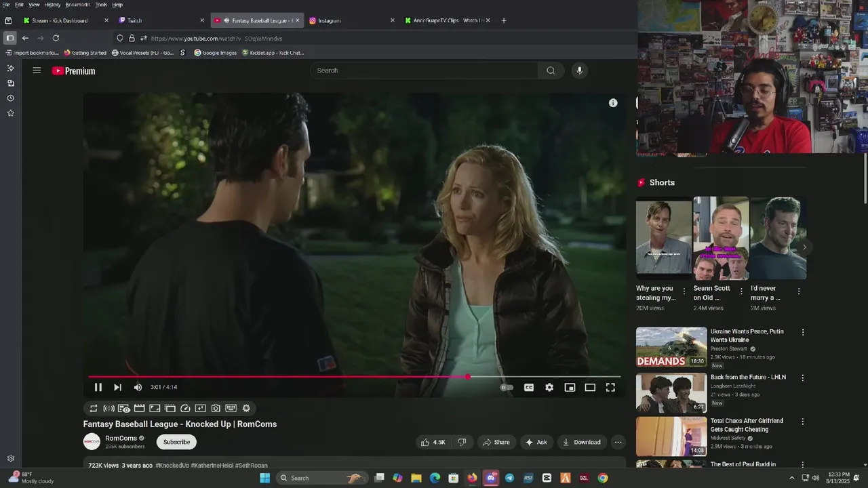Click the screenshot camera icon below player

(x=216, y=408)
